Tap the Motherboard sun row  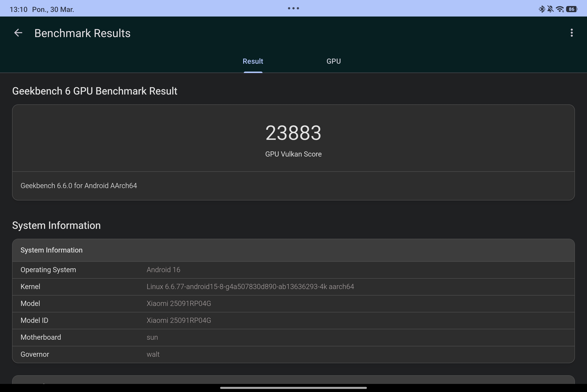click(x=293, y=337)
